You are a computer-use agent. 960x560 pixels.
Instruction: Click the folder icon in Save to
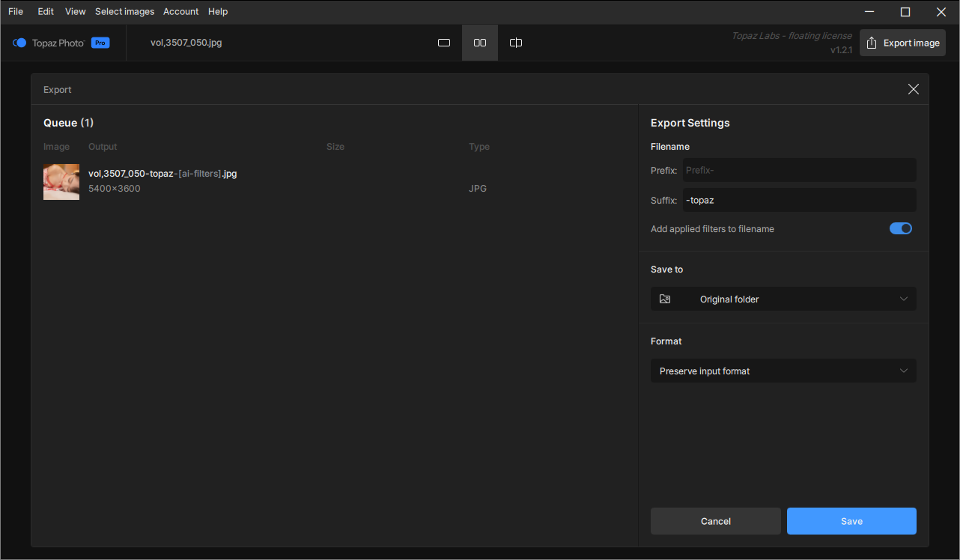(665, 299)
